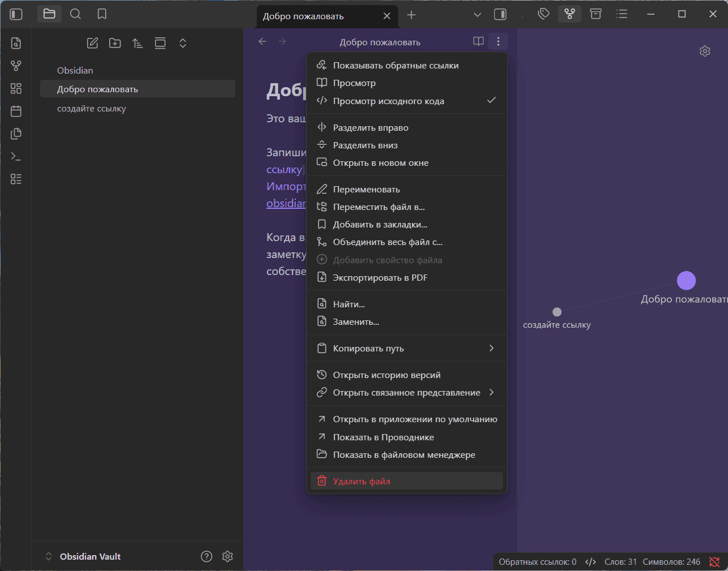Select Открыть в новом окне

tap(407, 162)
